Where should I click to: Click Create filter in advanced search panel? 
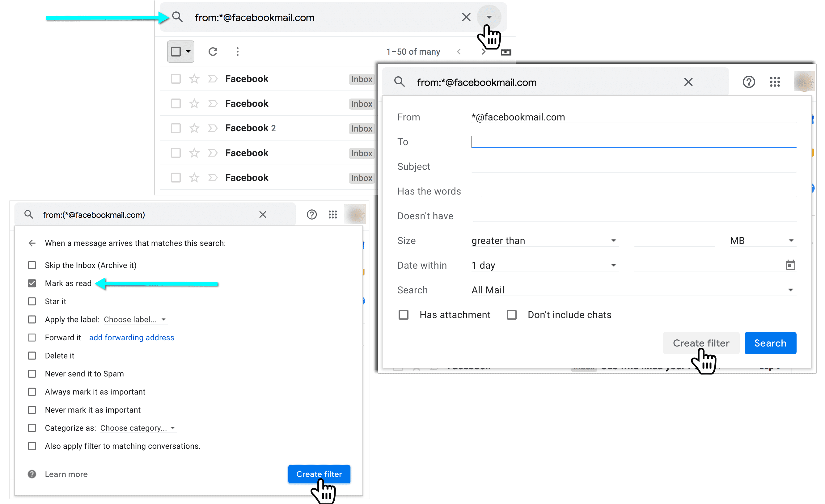701,343
